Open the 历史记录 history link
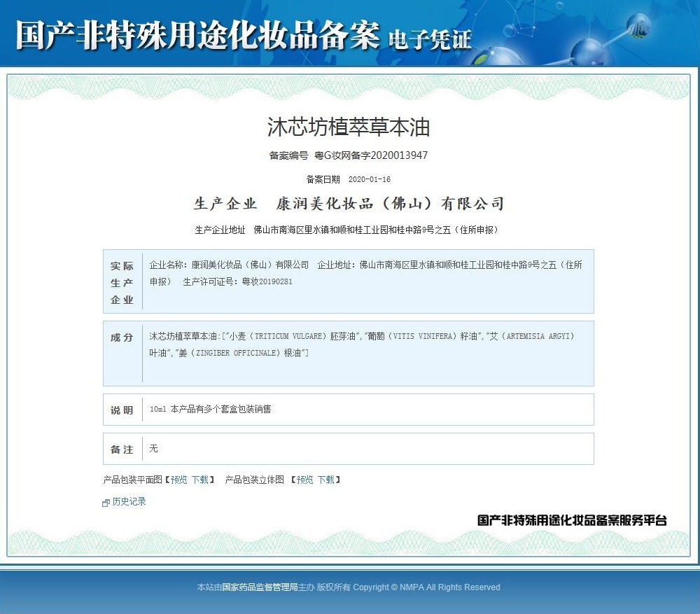The image size is (700, 614). (x=129, y=501)
